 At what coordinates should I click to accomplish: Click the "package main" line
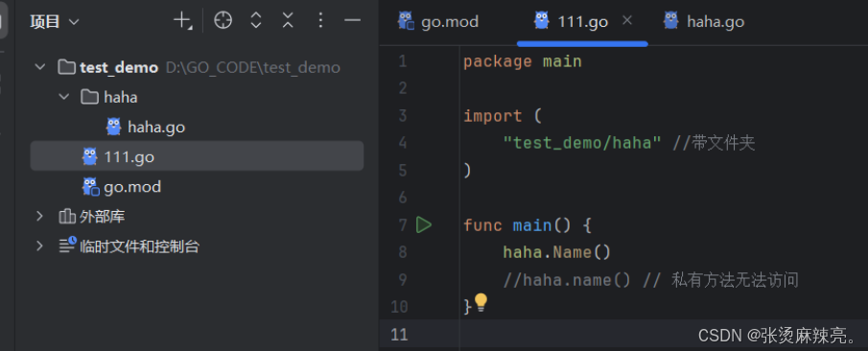[x=523, y=61]
